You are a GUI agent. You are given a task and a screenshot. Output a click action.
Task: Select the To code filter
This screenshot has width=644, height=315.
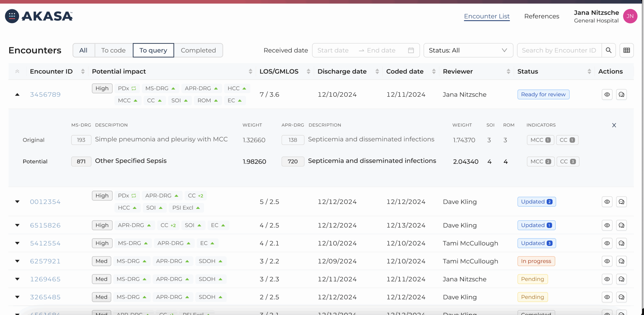point(113,50)
